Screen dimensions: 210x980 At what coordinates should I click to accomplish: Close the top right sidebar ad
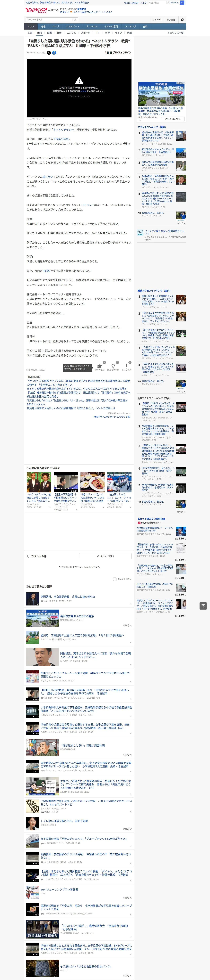click(x=184, y=83)
